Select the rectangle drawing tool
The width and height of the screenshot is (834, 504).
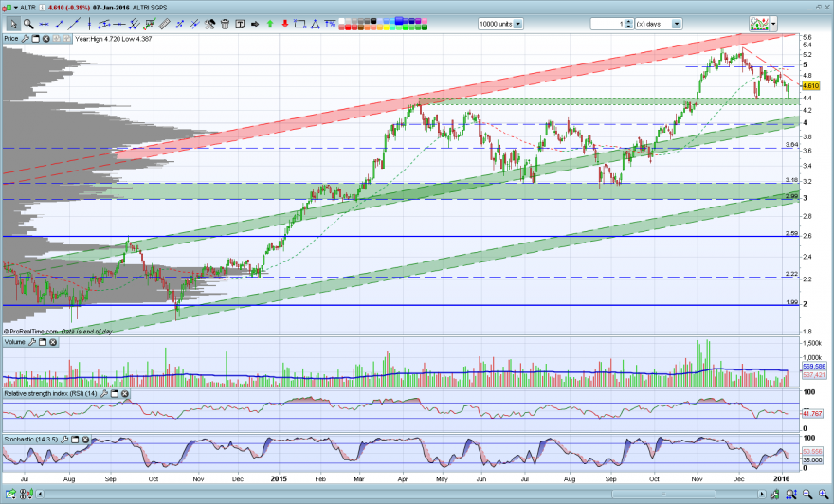[300, 24]
